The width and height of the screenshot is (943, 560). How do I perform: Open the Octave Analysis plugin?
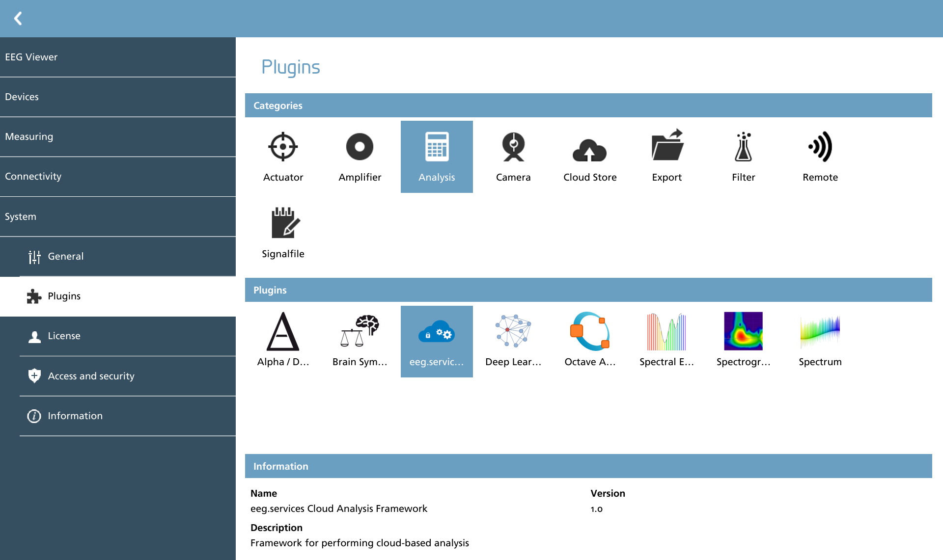click(x=590, y=341)
